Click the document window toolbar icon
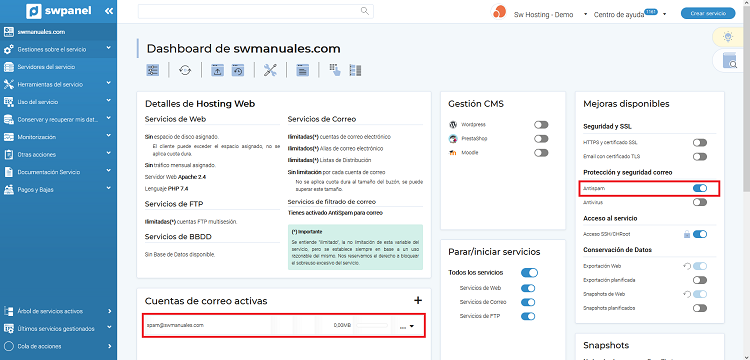This screenshot has height=360, width=750. 302,70
